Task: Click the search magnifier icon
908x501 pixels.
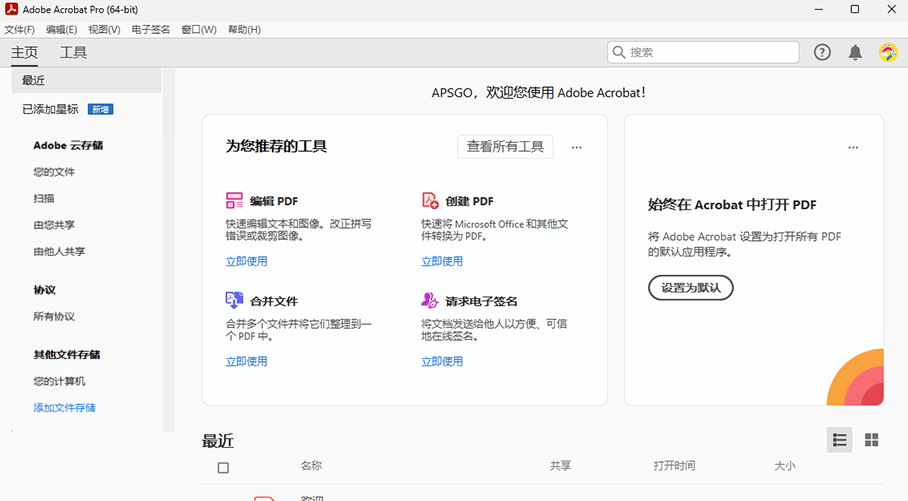Action: tap(618, 52)
